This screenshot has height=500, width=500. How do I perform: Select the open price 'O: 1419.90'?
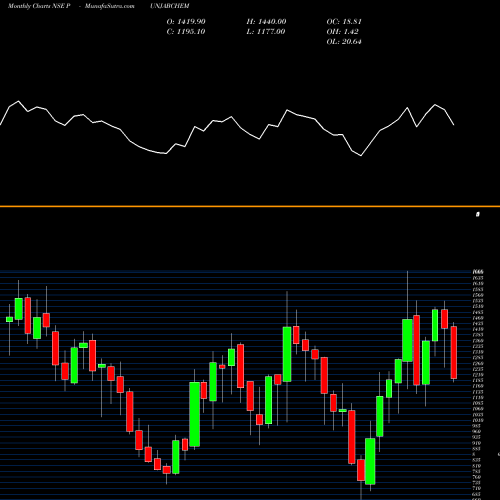click(186, 22)
